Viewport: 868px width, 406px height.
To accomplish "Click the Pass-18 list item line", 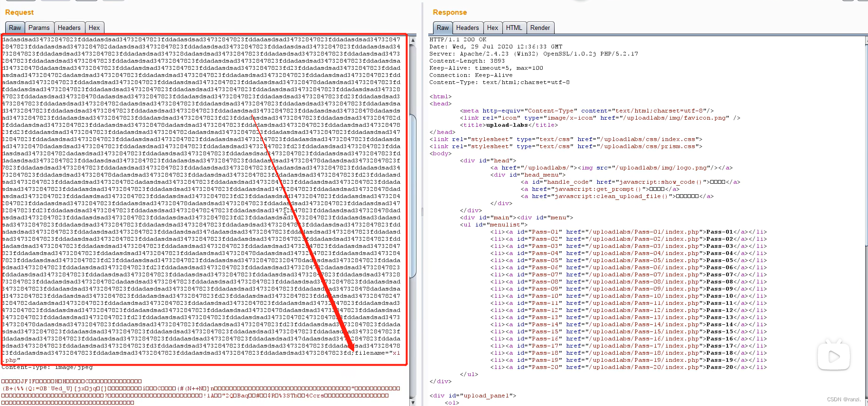I will (629, 353).
